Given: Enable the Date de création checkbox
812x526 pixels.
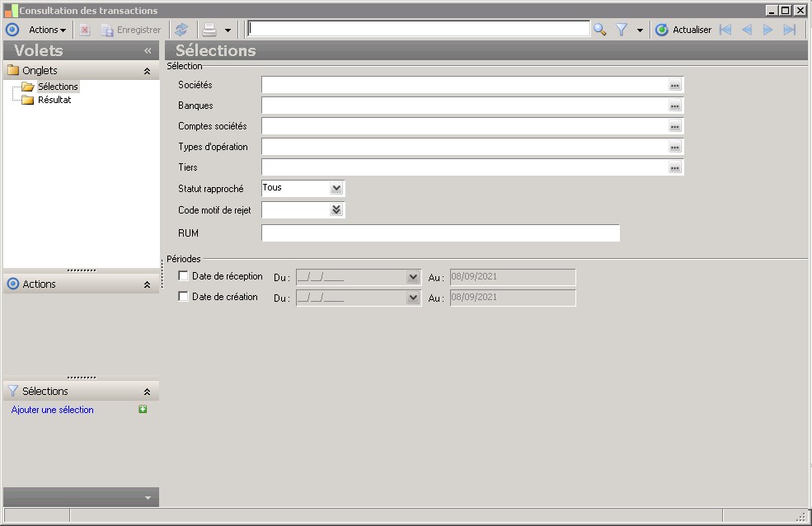Looking at the screenshot, I should (184, 297).
